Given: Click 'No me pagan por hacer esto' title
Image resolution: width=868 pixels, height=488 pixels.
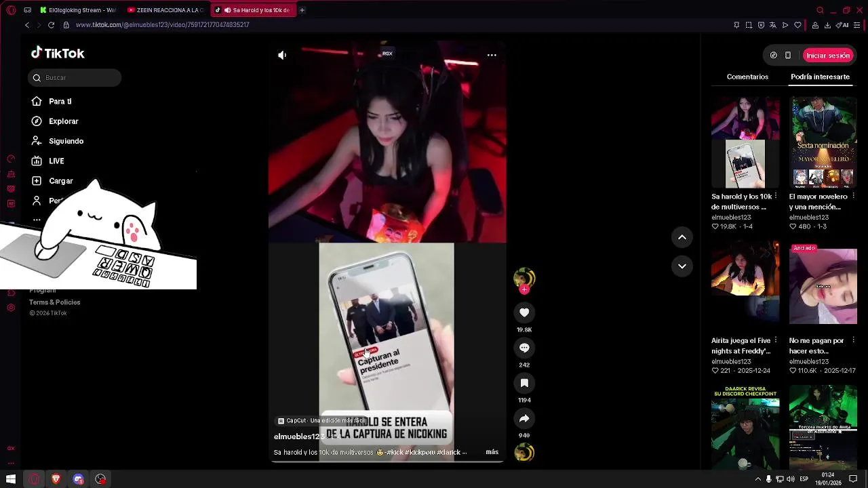Looking at the screenshot, I should 816,346.
